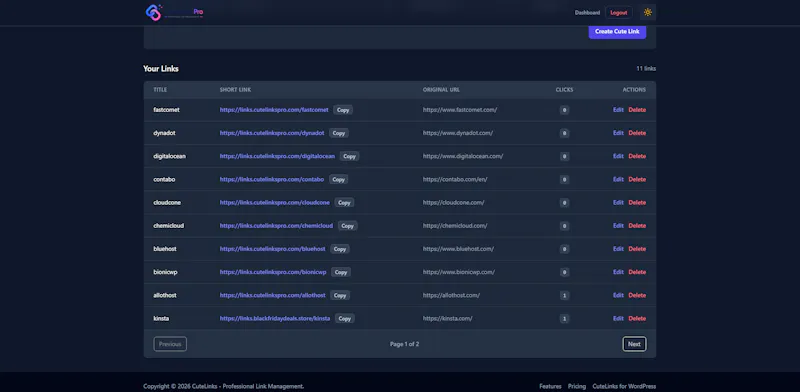Open the Dashboard nav link
Screen dimensions: 800x392
[587, 13]
